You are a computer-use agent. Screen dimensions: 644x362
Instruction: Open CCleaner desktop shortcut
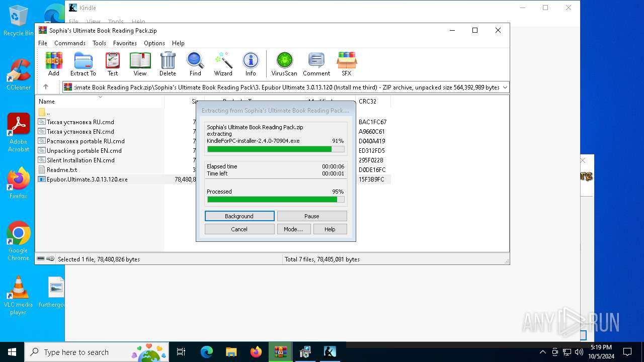tap(19, 74)
